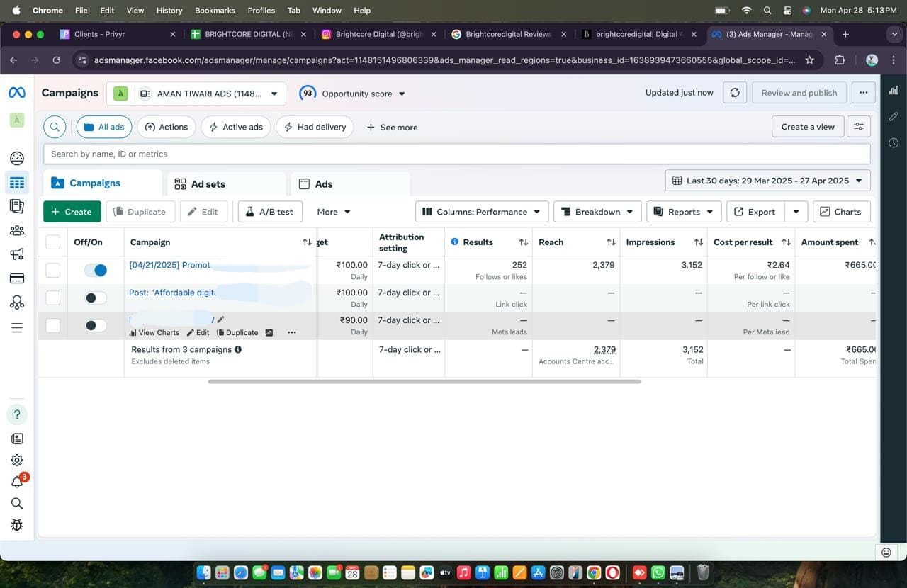907x588 pixels.
Task: Click View Charts in the third campaign row
Action: 154,332
